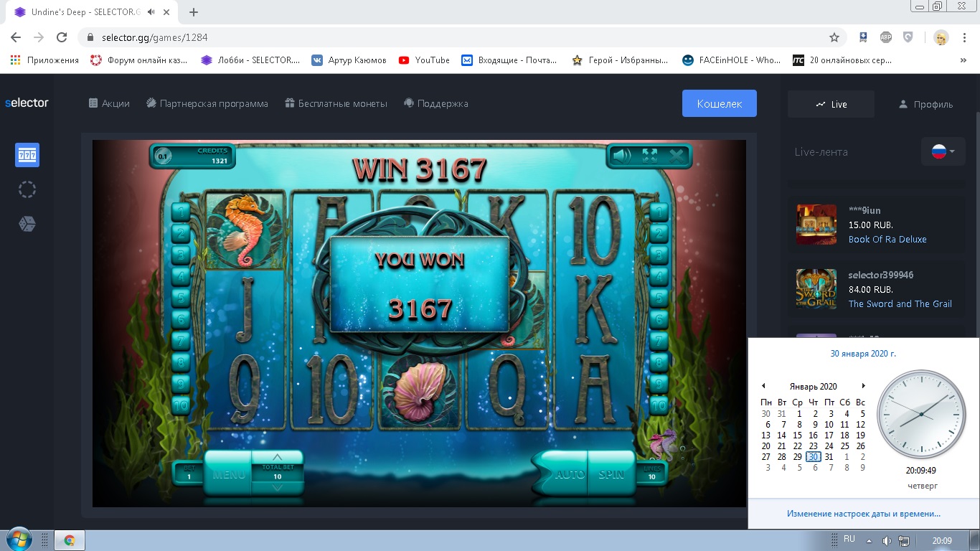Select January 15 in the calendar
This screenshot has height=551, width=980.
(797, 435)
